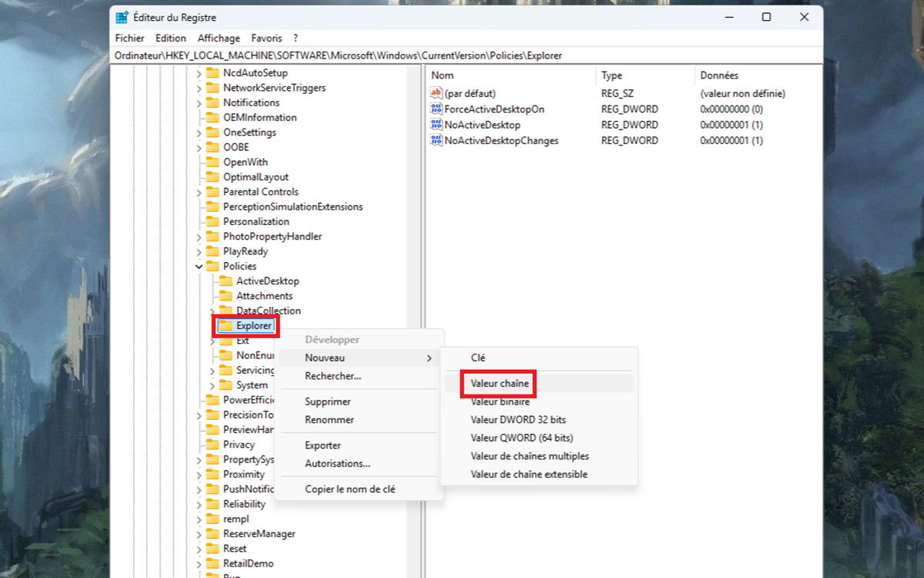
Task: Click the Notifications folder icon
Action: coord(213,102)
